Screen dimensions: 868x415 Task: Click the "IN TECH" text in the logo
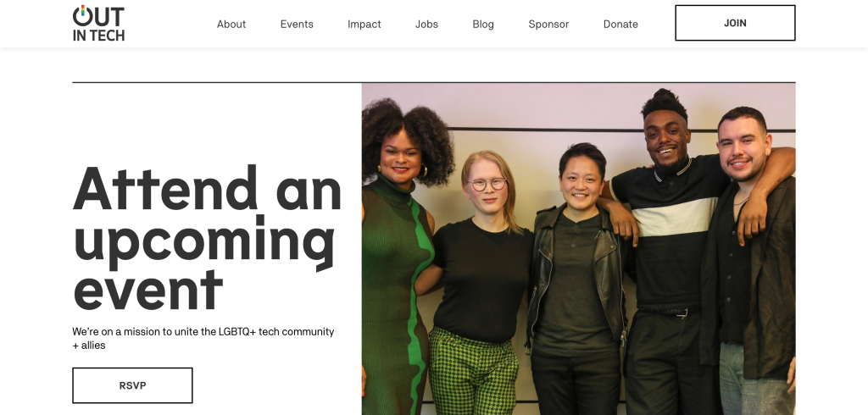coord(98,35)
